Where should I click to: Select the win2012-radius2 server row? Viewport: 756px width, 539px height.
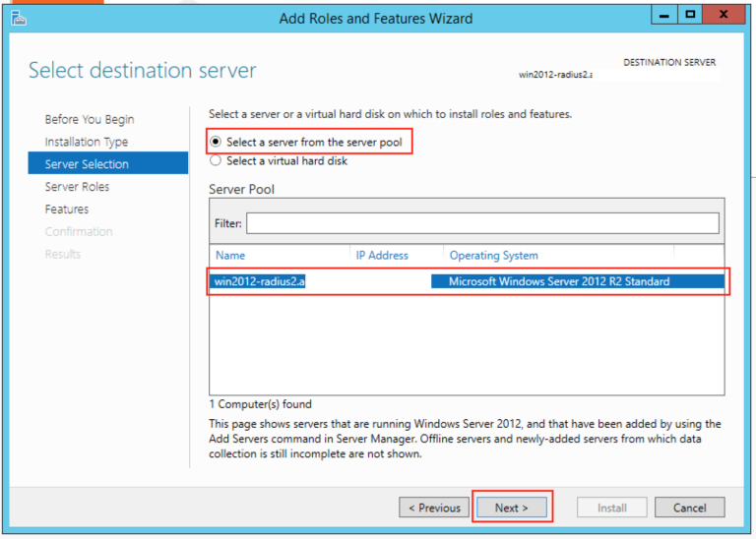(x=467, y=281)
